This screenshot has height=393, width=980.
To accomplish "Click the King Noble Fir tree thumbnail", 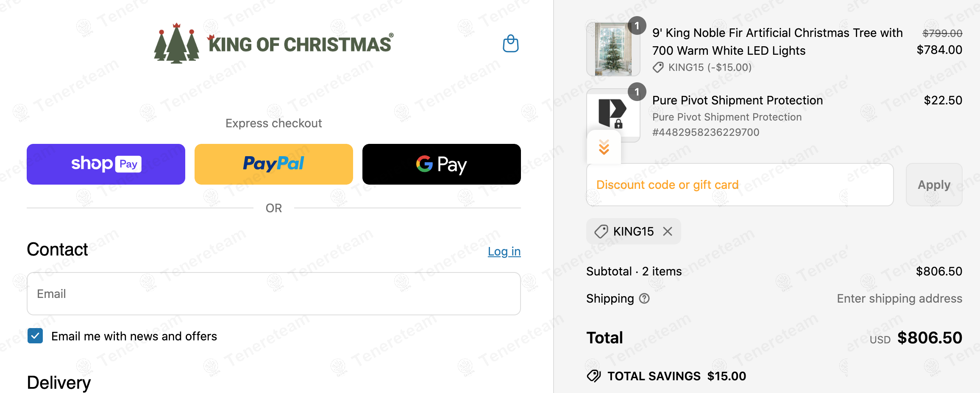I will click(x=613, y=49).
